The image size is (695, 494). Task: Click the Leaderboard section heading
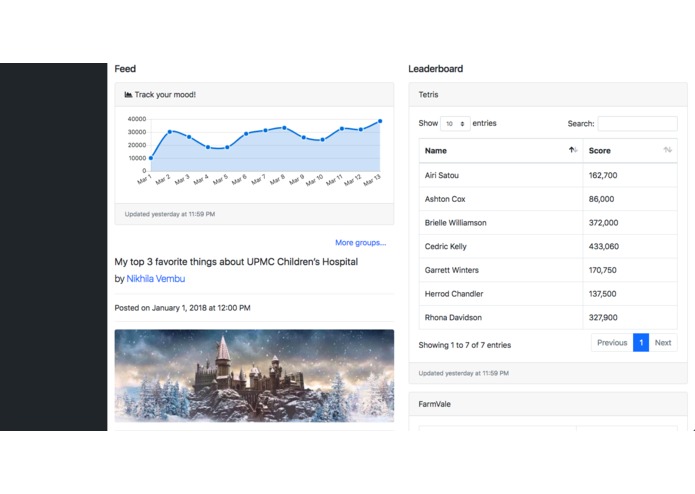pyautogui.click(x=436, y=69)
